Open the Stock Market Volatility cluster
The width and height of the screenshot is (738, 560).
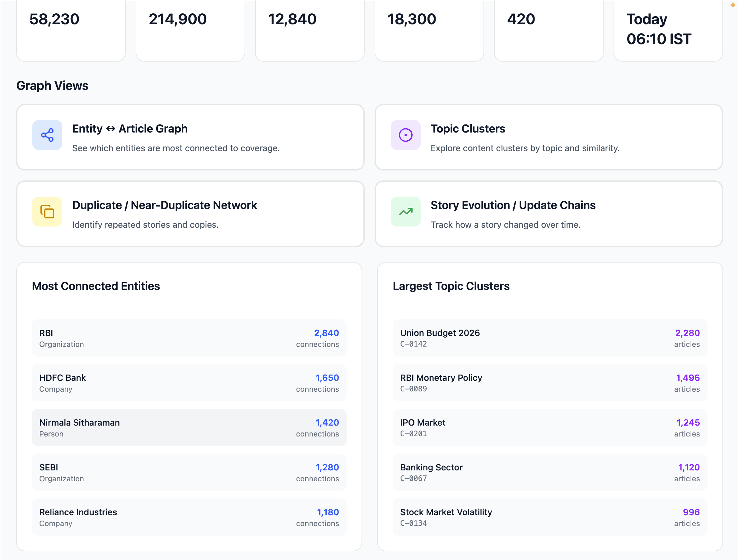click(x=549, y=517)
